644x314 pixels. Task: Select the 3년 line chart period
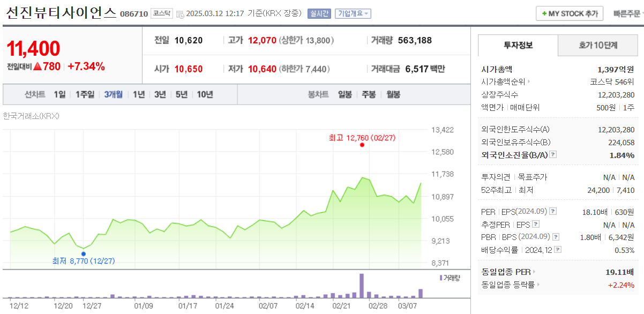click(160, 94)
